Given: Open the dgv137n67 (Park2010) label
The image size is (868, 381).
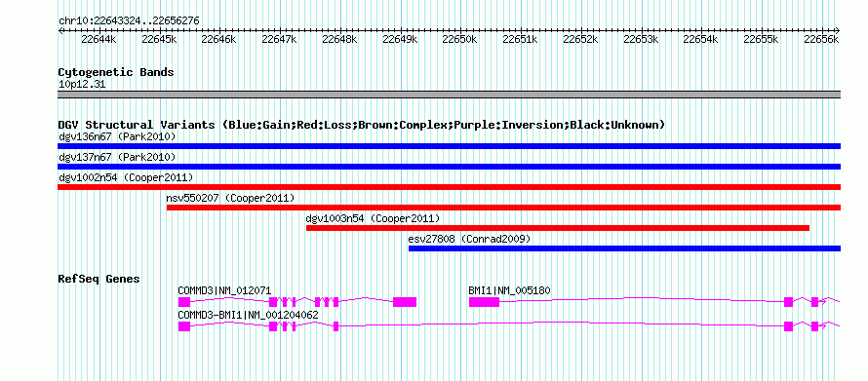Looking at the screenshot, I should [117, 157].
